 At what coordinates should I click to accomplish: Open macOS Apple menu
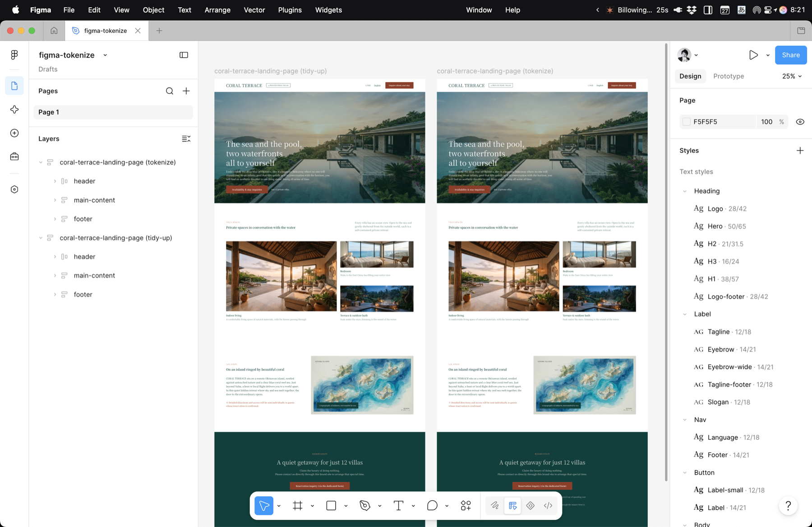pyautogui.click(x=15, y=10)
